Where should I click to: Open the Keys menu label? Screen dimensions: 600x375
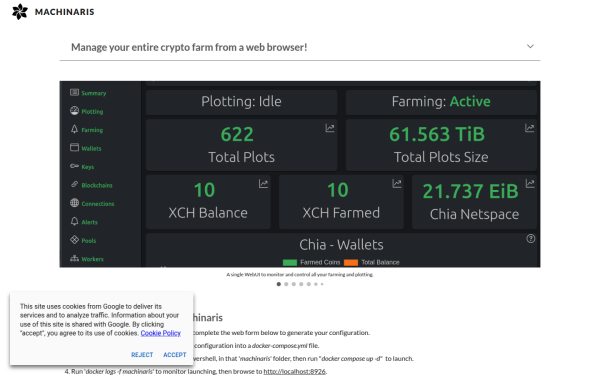(x=88, y=167)
